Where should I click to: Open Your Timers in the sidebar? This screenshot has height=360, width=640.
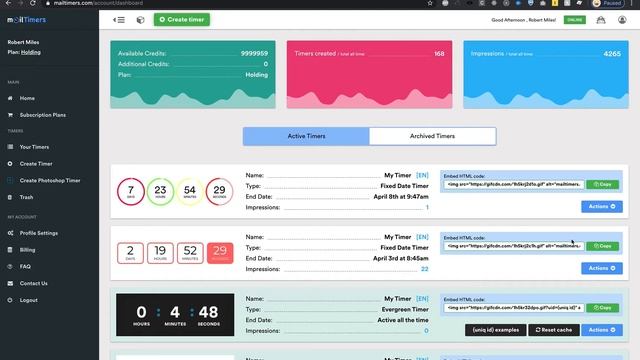pyautogui.click(x=34, y=147)
